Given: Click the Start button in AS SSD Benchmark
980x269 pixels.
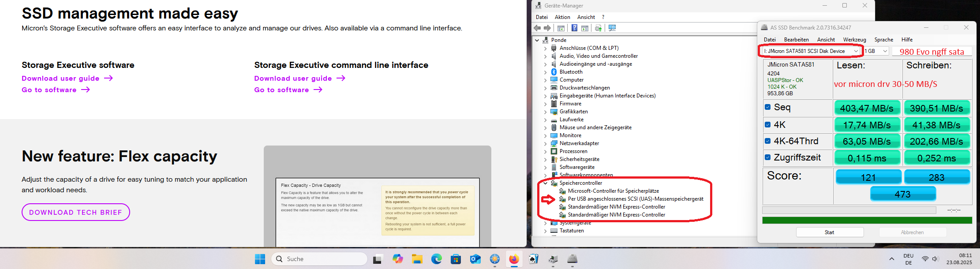Looking at the screenshot, I should tap(830, 232).
